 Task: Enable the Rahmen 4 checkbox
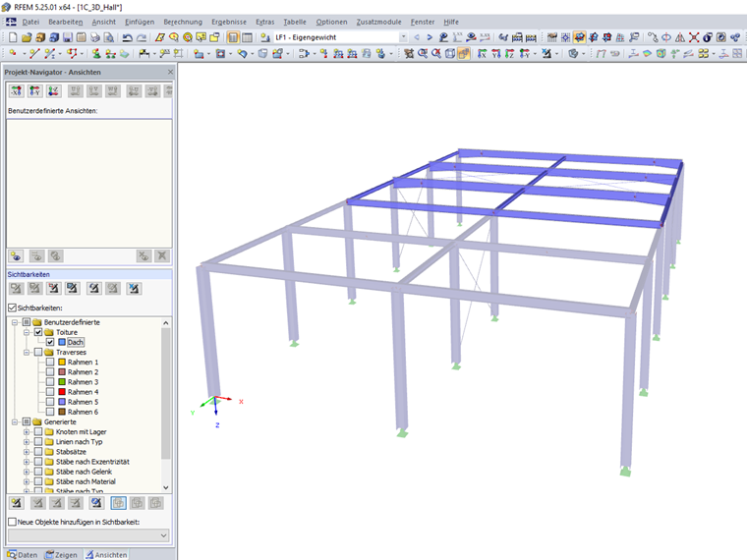click(50, 392)
